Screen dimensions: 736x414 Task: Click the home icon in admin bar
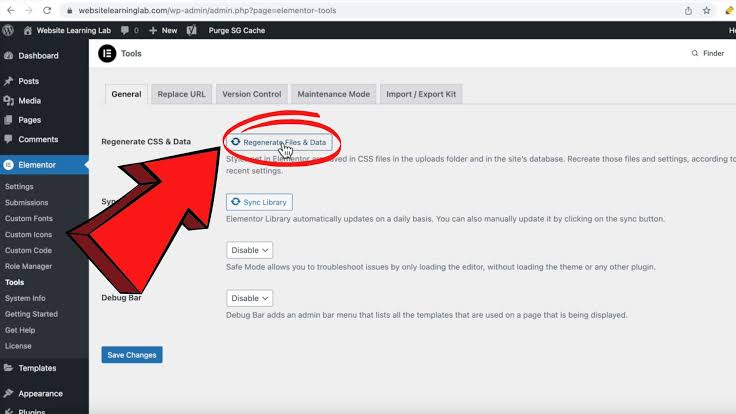click(x=28, y=31)
